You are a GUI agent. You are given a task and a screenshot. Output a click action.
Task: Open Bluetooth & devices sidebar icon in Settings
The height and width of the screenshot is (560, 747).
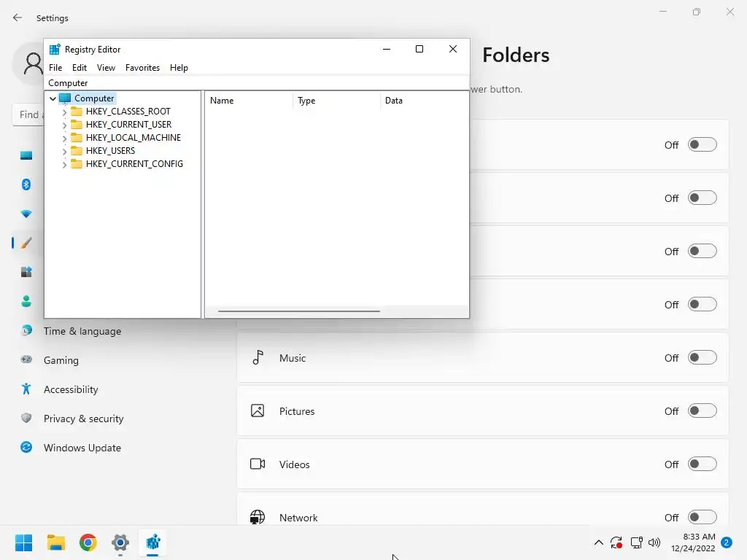click(26, 184)
